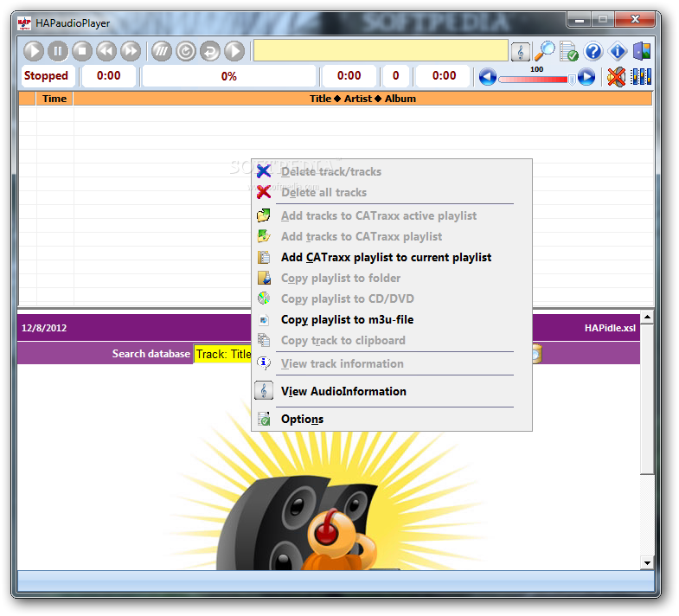Select Copy playlist to CD/DVD
Screen dimensions: 679x616
coord(392,298)
